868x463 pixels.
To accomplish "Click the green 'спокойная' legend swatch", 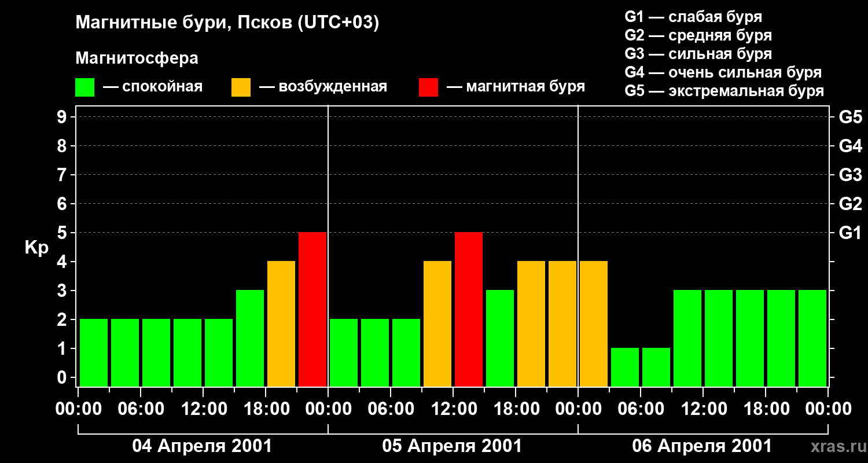I will click(84, 87).
